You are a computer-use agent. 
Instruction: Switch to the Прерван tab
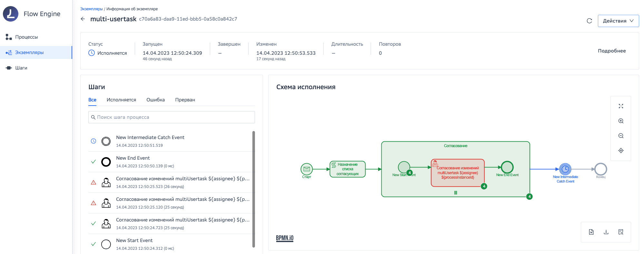(185, 100)
